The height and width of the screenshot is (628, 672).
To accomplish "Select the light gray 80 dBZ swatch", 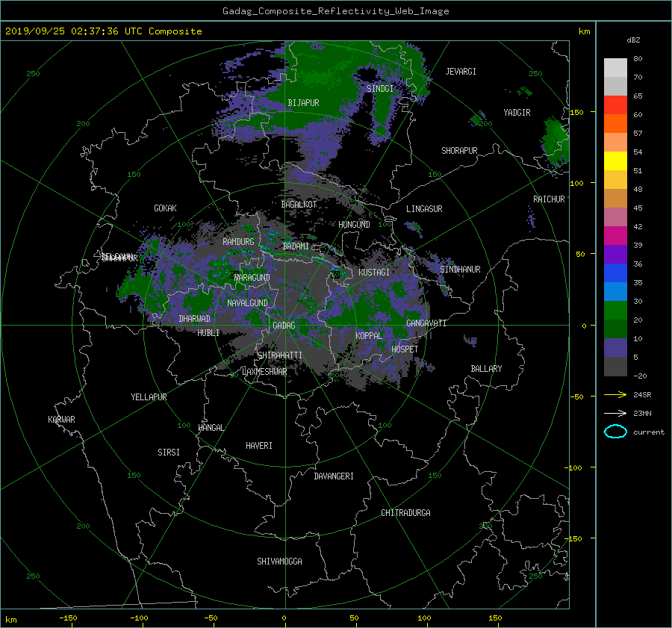I will click(x=615, y=68).
